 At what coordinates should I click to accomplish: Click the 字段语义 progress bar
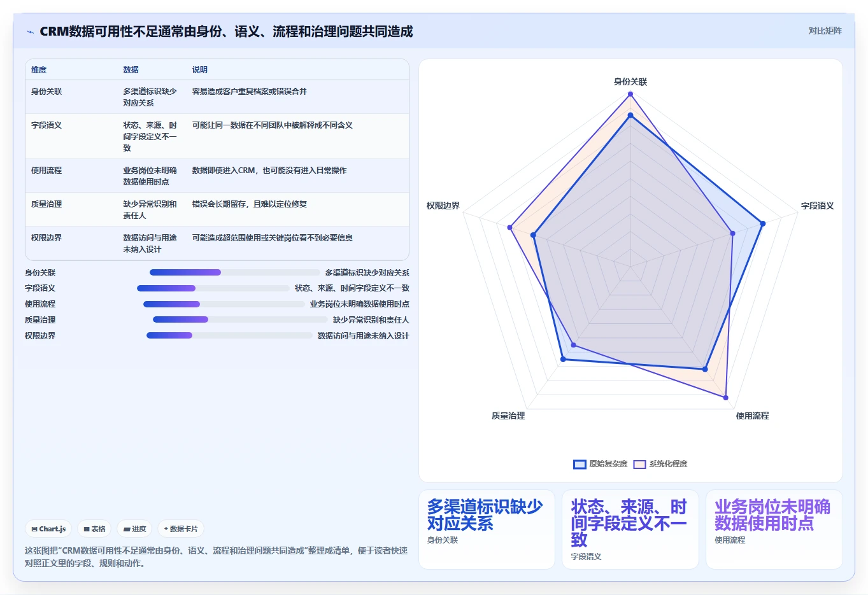click(x=213, y=288)
